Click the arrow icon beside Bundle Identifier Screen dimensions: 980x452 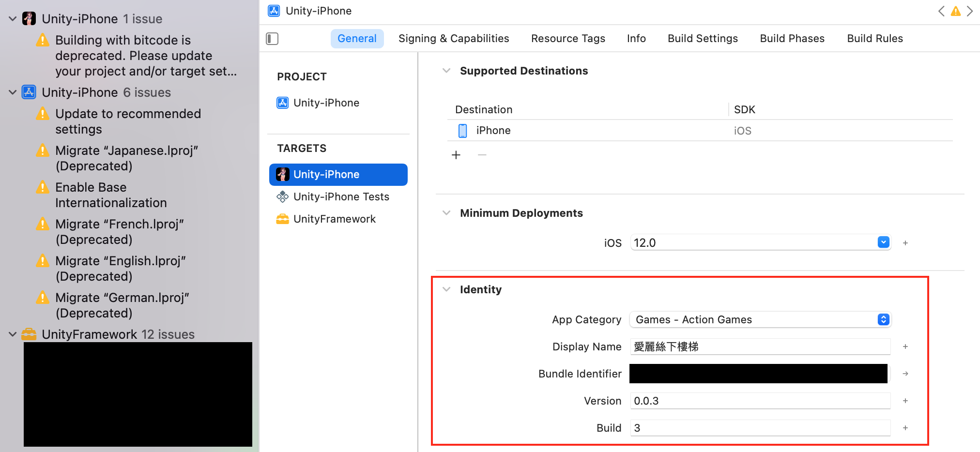[x=905, y=374]
